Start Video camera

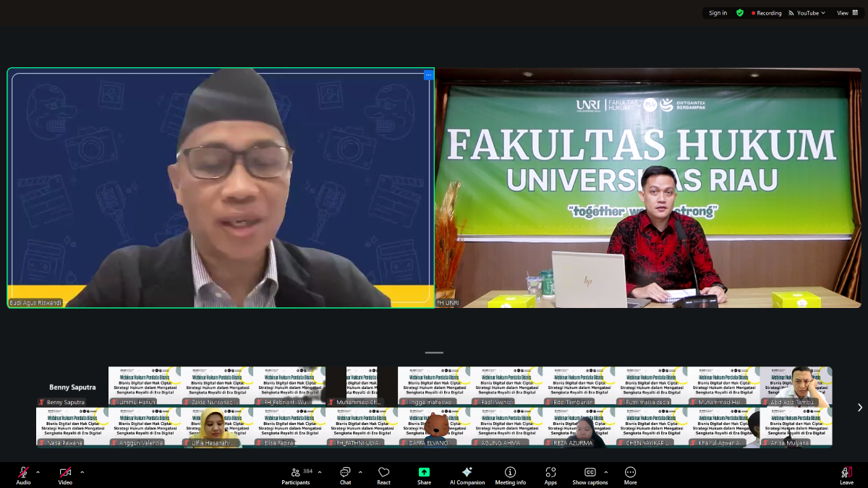[65, 475]
